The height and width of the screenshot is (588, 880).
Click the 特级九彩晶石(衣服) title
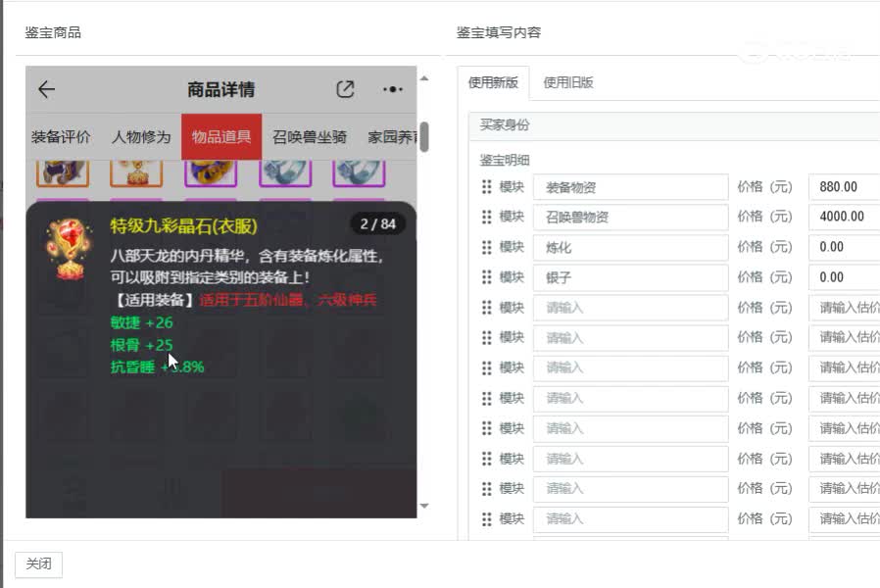(183, 226)
